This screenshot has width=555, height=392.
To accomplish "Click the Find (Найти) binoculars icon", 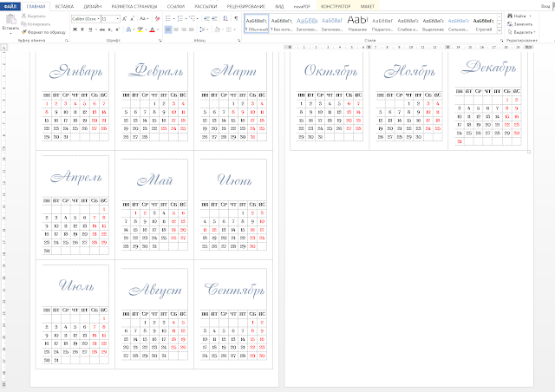I will 510,16.
